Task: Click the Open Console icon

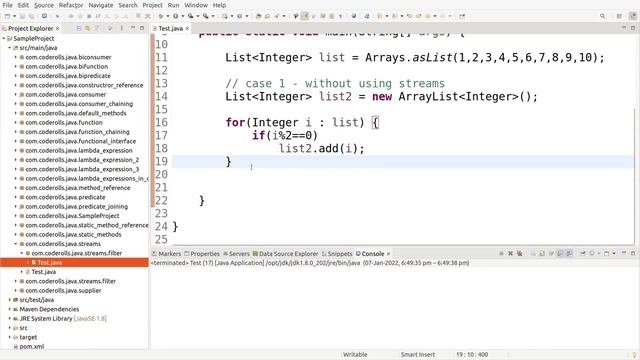Action: [x=607, y=253]
